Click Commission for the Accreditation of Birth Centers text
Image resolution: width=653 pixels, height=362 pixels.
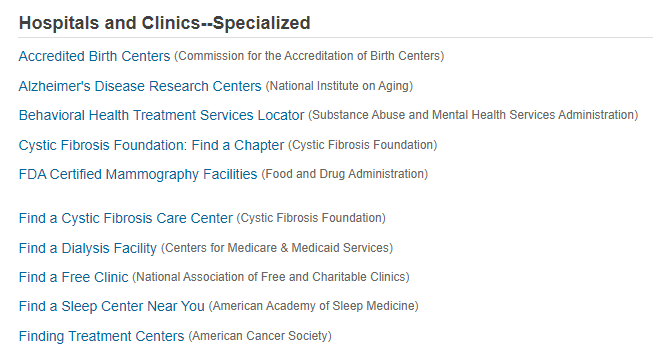point(309,56)
